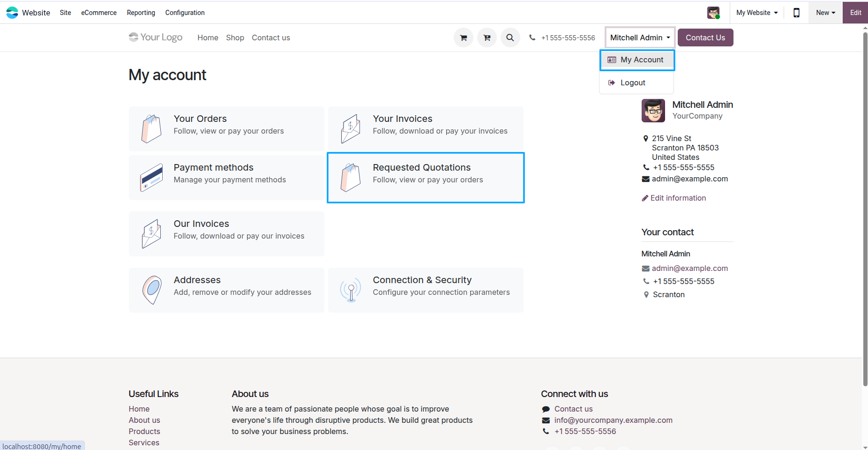The image size is (868, 450).
Task: Click the pencil icon beside Edit information
Action: (645, 198)
